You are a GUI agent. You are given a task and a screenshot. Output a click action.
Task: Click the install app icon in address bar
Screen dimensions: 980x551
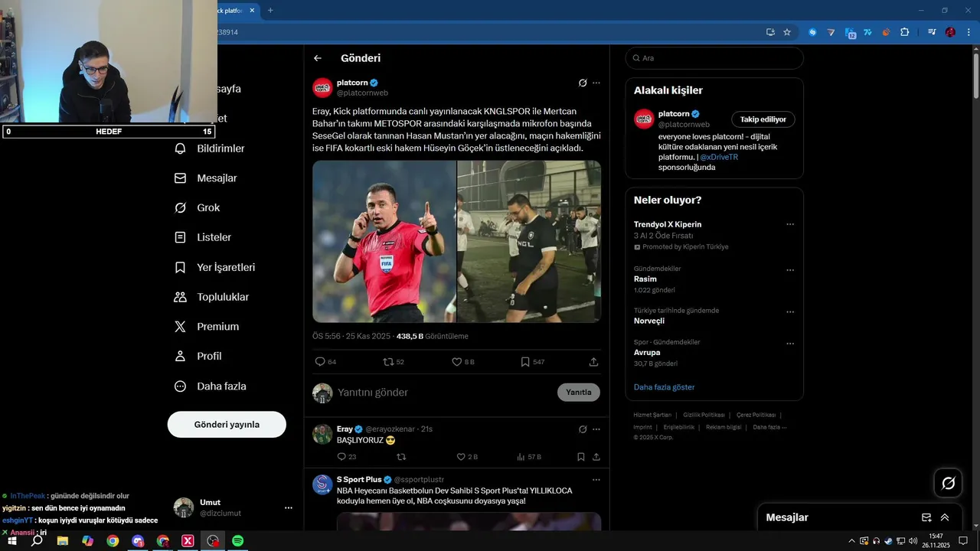tap(770, 32)
